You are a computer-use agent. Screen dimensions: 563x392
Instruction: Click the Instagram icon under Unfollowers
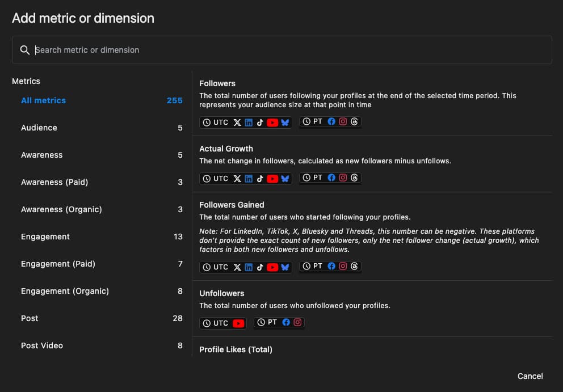point(297,322)
